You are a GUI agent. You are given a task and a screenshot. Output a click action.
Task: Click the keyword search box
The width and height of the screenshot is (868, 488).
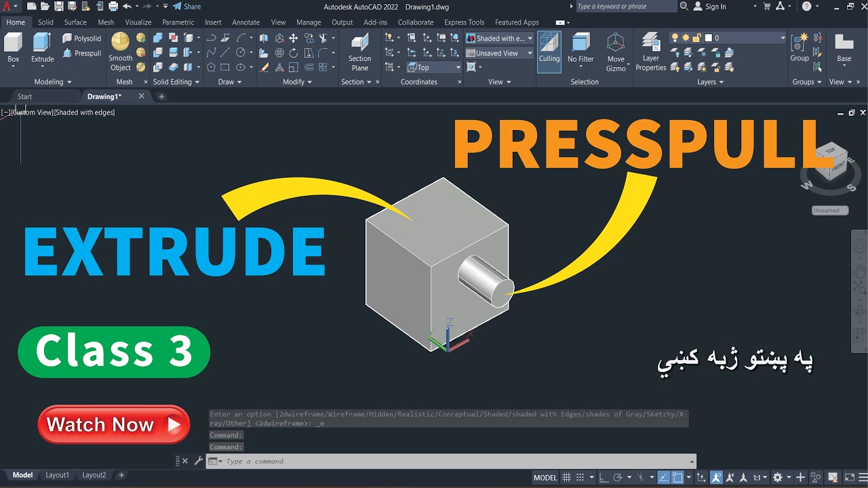(626, 6)
